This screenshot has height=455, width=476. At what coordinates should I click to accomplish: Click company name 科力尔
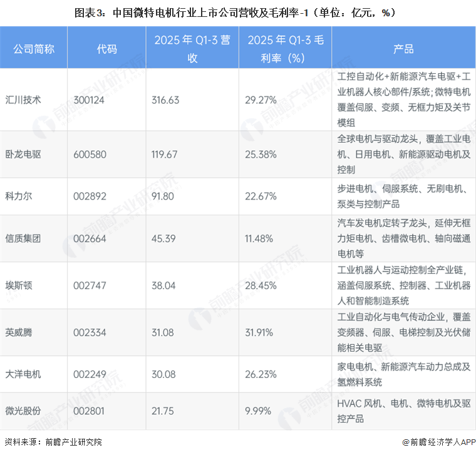(19, 197)
